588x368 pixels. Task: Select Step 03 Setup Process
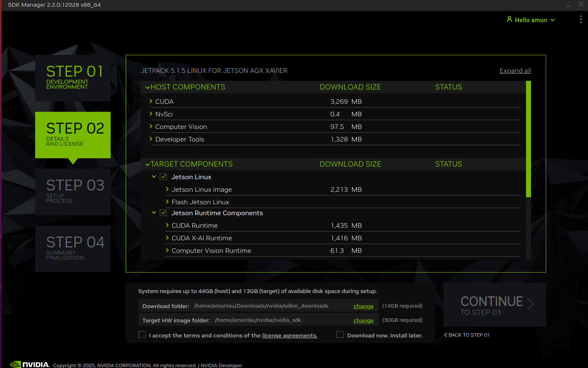pyautogui.click(x=73, y=192)
